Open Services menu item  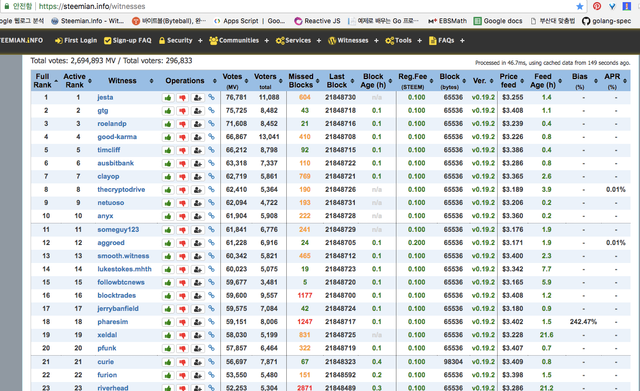click(x=293, y=40)
